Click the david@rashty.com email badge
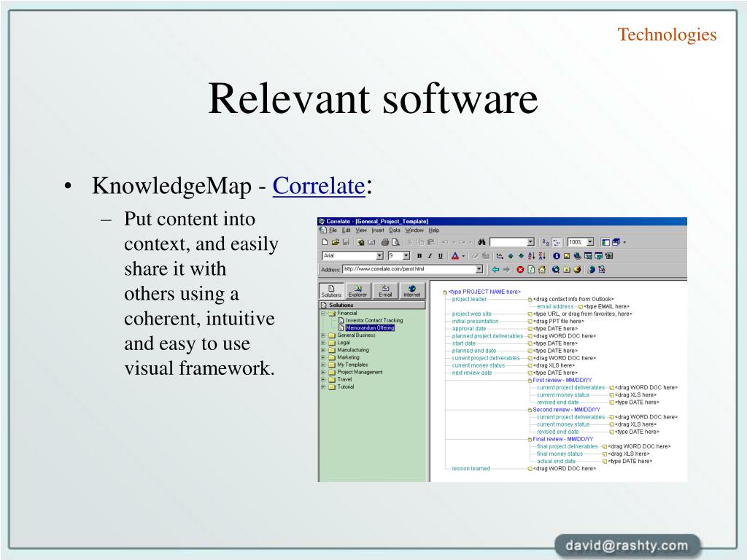The width and height of the screenshot is (747, 560). click(627, 545)
